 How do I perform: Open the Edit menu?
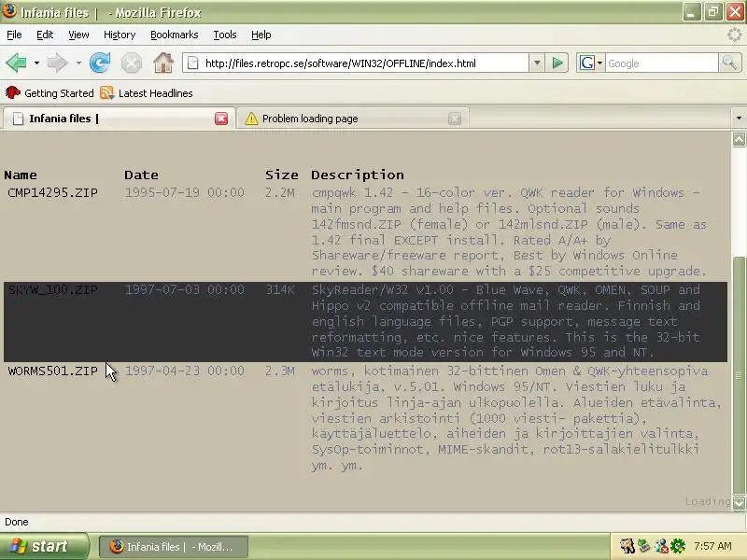pos(45,35)
